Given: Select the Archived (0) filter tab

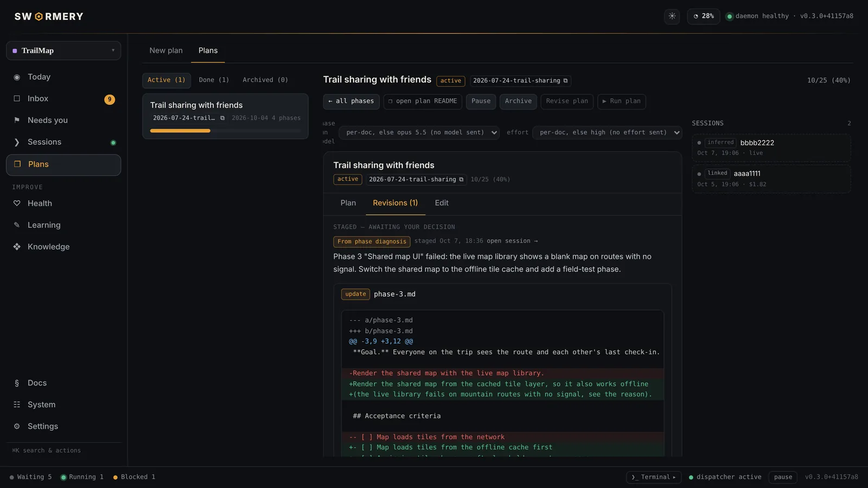Looking at the screenshot, I should pyautogui.click(x=265, y=80).
